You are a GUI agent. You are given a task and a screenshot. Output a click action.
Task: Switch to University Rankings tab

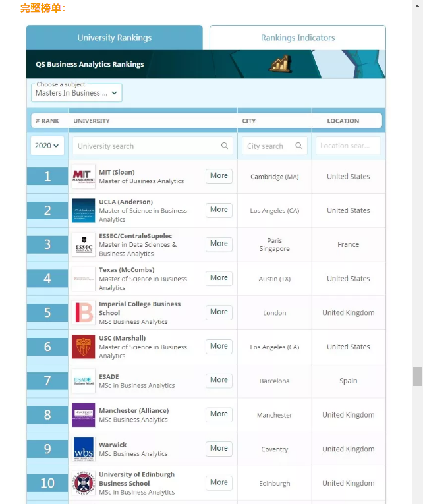tap(115, 38)
